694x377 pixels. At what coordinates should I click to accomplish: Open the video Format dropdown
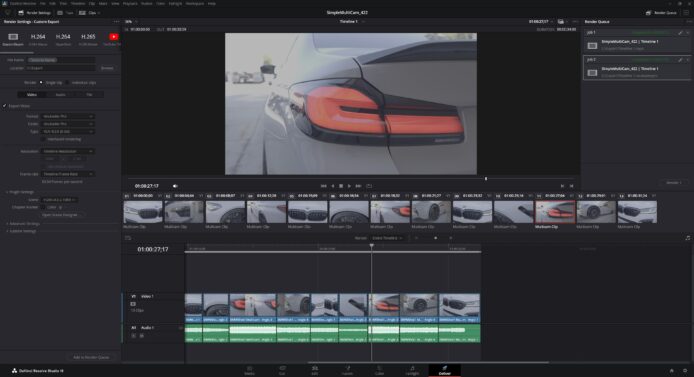pyautogui.click(x=67, y=116)
